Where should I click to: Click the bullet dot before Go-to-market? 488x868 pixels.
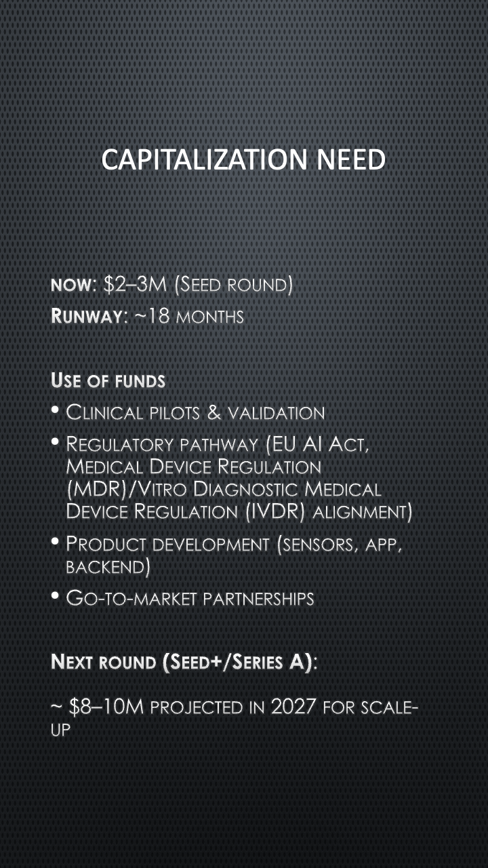click(56, 597)
